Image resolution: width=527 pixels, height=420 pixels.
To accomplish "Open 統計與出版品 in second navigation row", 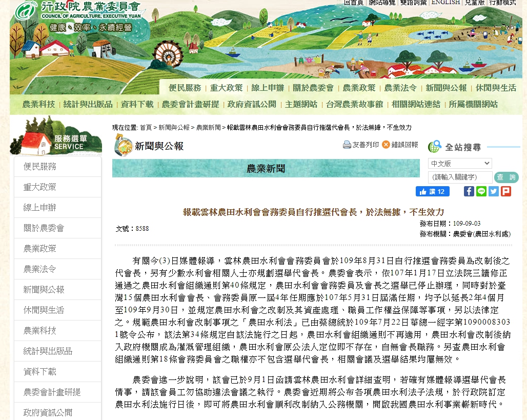I will [88, 104].
